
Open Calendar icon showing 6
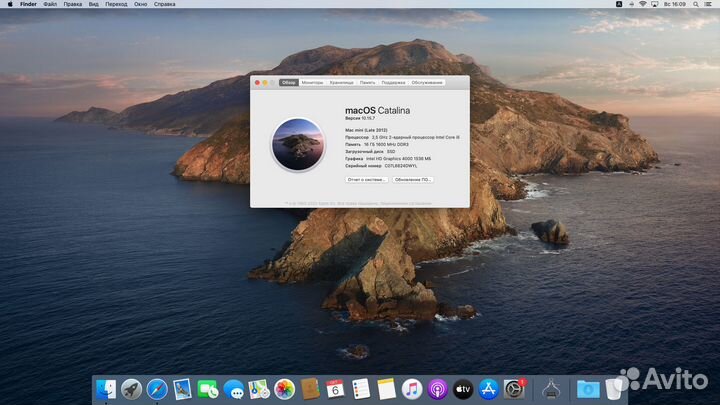click(x=335, y=389)
